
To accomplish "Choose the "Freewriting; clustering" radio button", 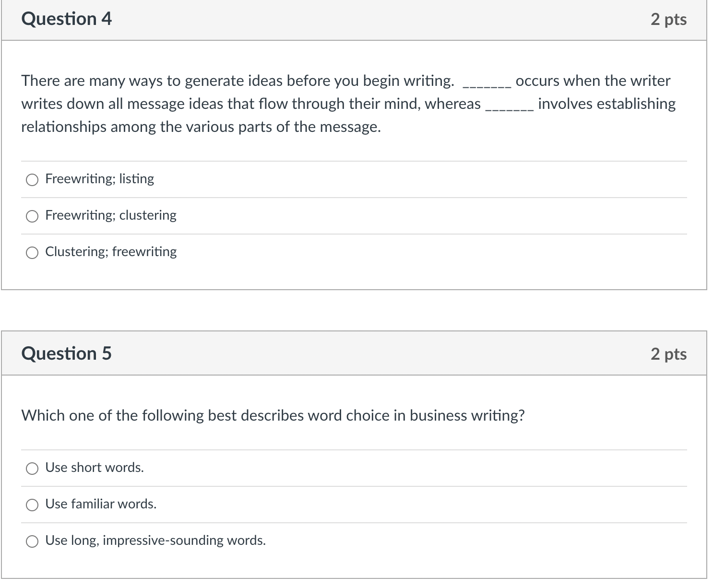I will 32,216.
